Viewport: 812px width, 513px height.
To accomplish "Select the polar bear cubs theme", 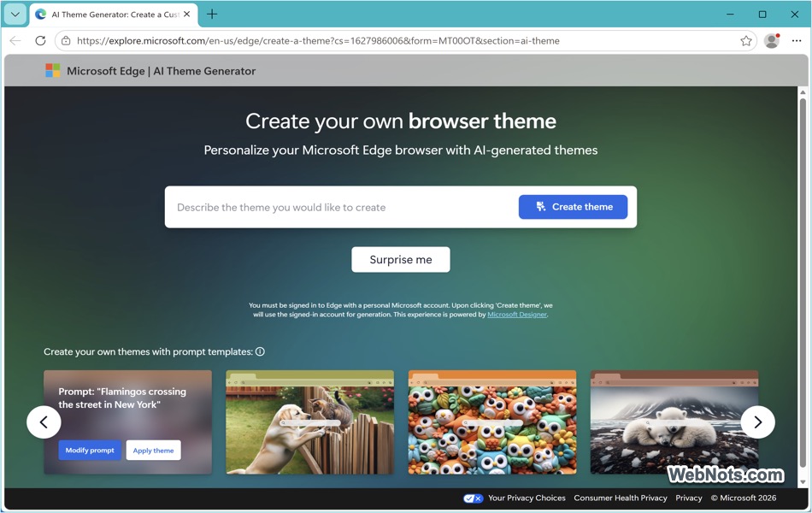I will point(674,422).
